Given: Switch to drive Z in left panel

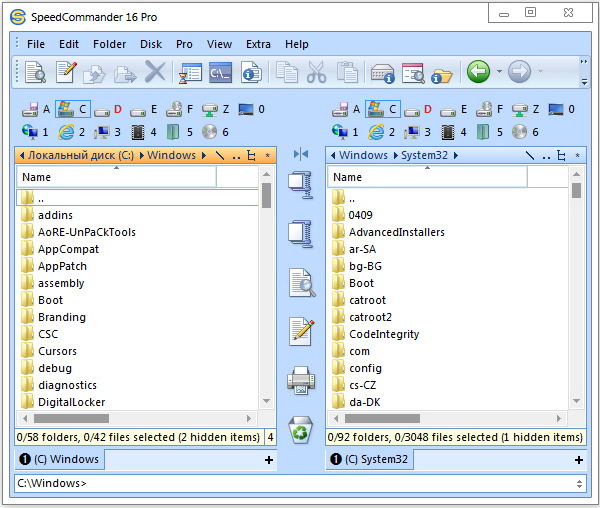Looking at the screenshot, I should tap(216, 109).
